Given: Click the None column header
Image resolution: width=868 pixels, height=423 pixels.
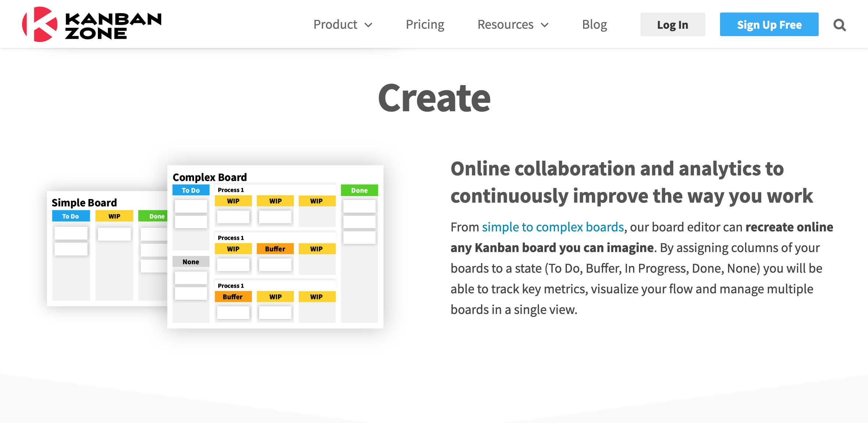Looking at the screenshot, I should [191, 262].
